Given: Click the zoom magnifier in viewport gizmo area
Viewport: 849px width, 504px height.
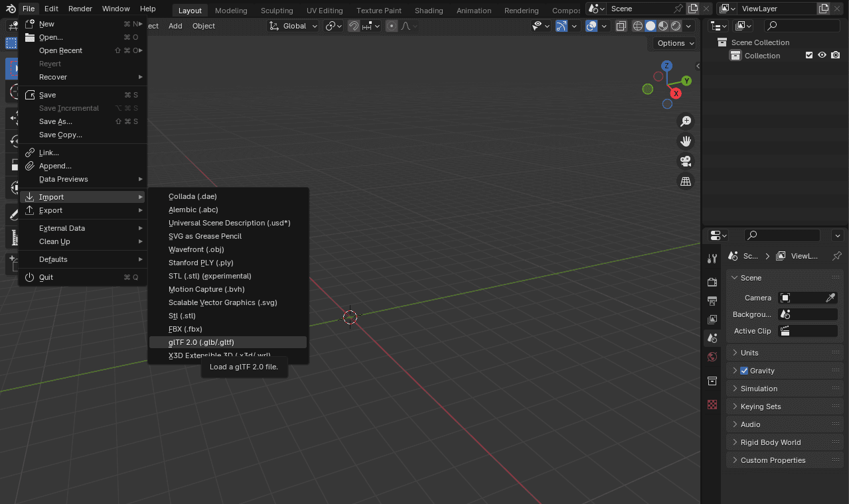Looking at the screenshot, I should pos(686,121).
